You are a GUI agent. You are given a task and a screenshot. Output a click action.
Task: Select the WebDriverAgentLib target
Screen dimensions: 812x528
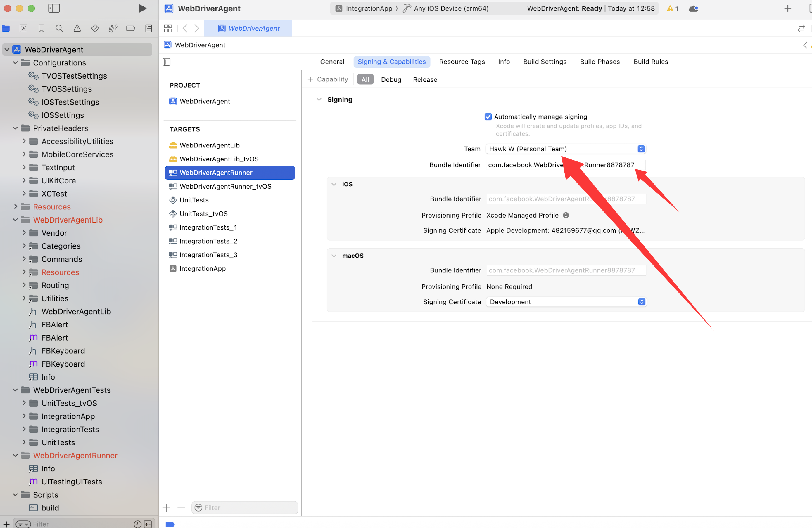[x=210, y=145]
